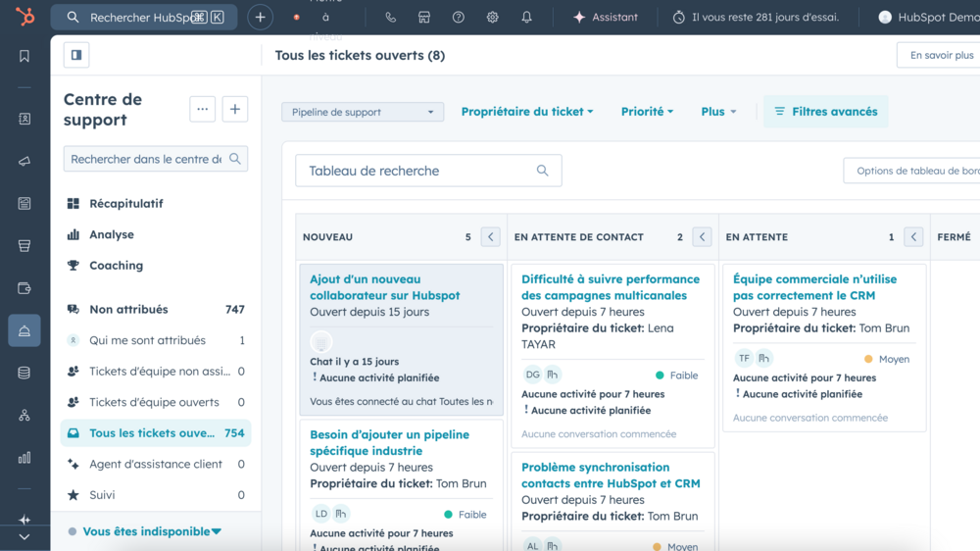
Task: Open the Propriétaire du ticket filter dropdown
Action: [527, 112]
